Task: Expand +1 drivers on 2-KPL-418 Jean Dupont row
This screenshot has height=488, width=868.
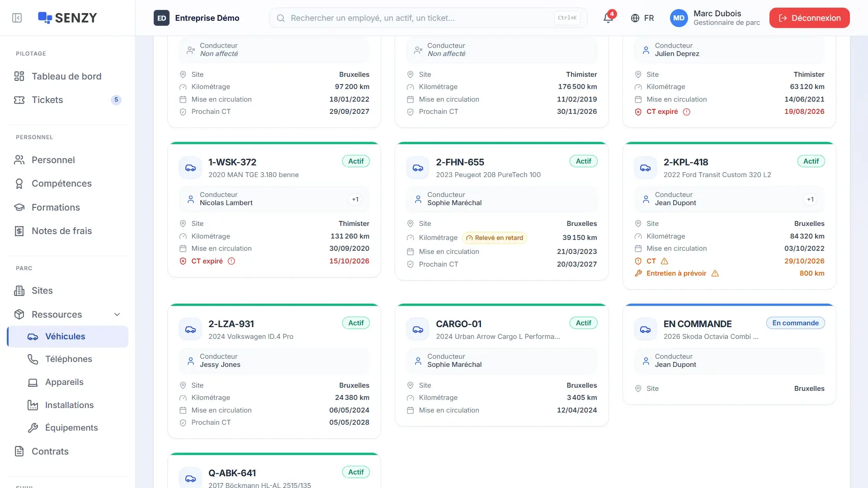Action: [811, 199]
